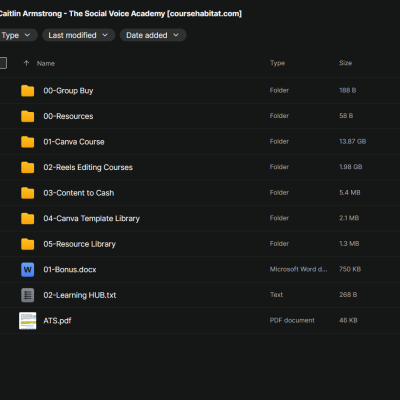Toggle the select-all checkbox in header
The image size is (400, 400).
(x=3, y=63)
